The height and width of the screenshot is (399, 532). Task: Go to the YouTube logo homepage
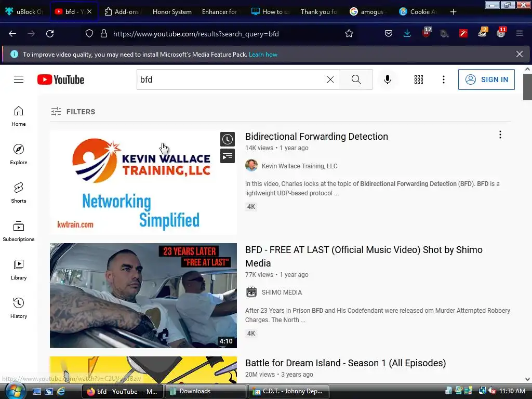coord(61,79)
